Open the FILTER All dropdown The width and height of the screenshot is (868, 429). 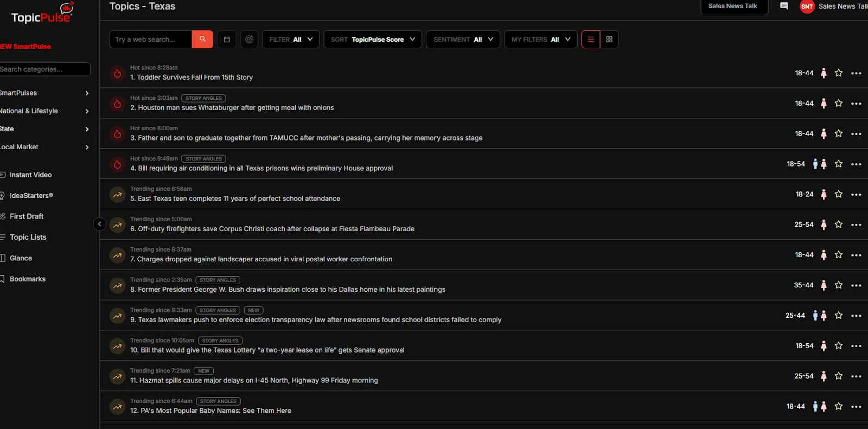pos(291,39)
